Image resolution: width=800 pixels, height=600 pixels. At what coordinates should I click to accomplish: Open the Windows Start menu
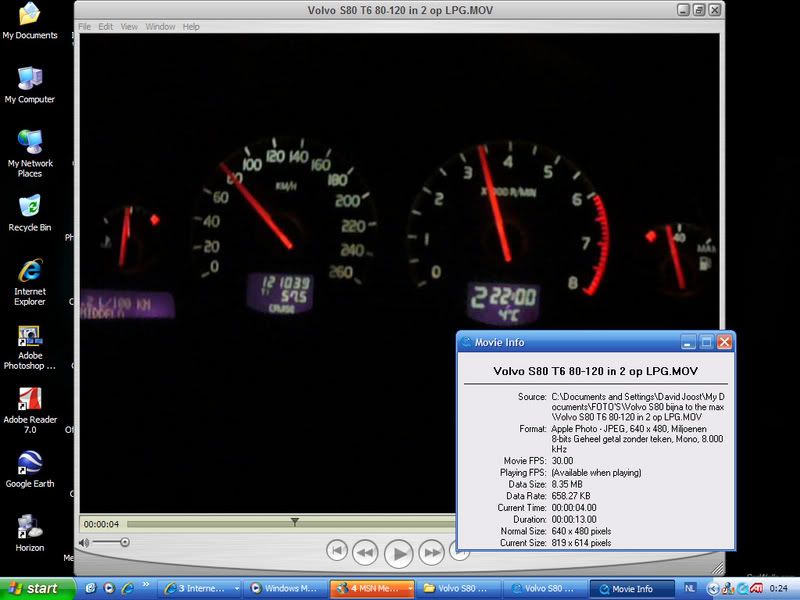pos(37,589)
